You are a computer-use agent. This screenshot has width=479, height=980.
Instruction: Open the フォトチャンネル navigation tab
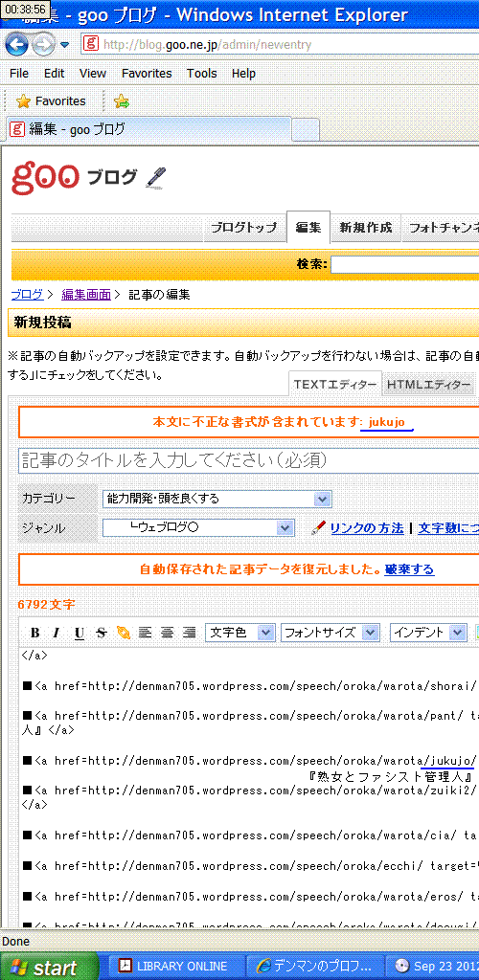pyautogui.click(x=441, y=228)
